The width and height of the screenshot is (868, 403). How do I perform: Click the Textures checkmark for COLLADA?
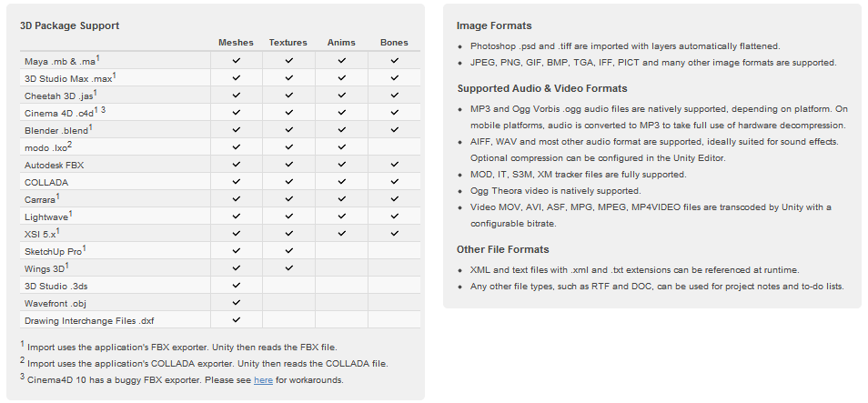coord(289,182)
